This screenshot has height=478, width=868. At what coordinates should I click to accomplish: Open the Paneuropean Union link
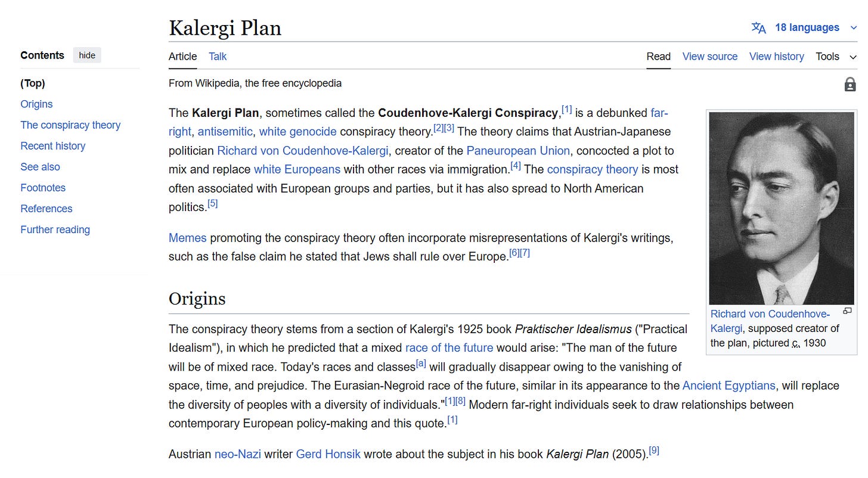click(518, 151)
